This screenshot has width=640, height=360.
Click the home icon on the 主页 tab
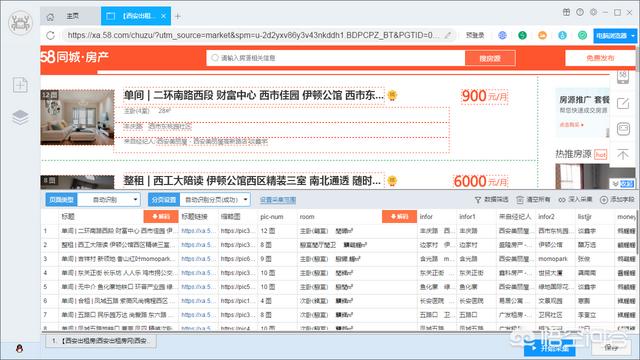(x=50, y=17)
